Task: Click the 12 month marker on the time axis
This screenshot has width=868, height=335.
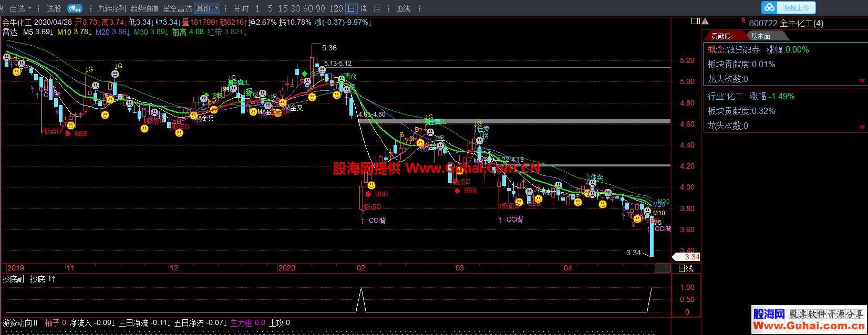Action: (174, 268)
